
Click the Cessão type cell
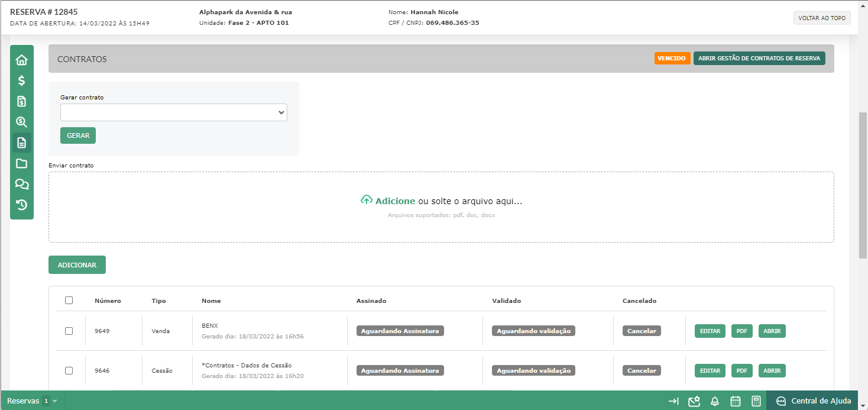tap(162, 371)
